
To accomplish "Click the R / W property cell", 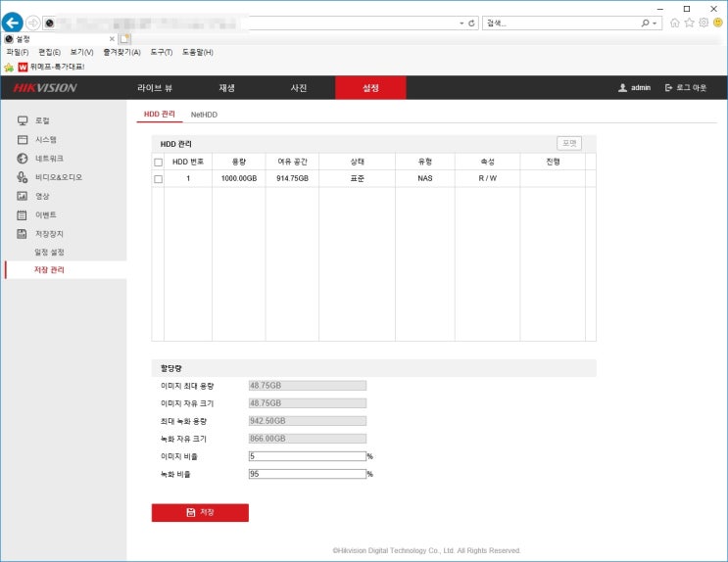I will coord(488,178).
